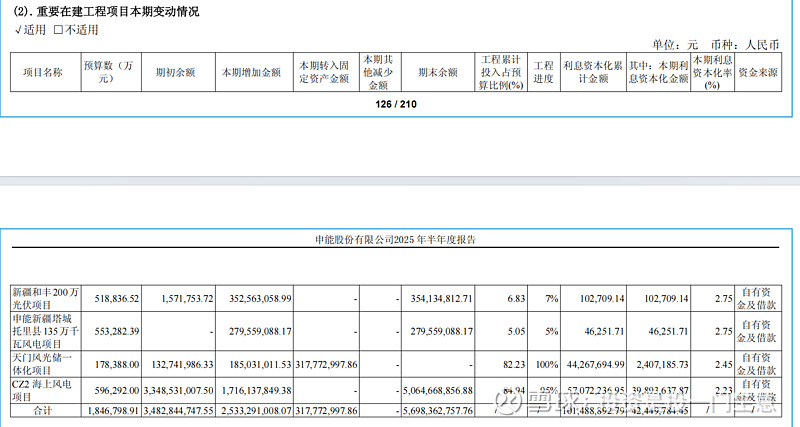The image size is (800, 427).
Task: Tick the 适用 checkbox
Action: [x=18, y=30]
